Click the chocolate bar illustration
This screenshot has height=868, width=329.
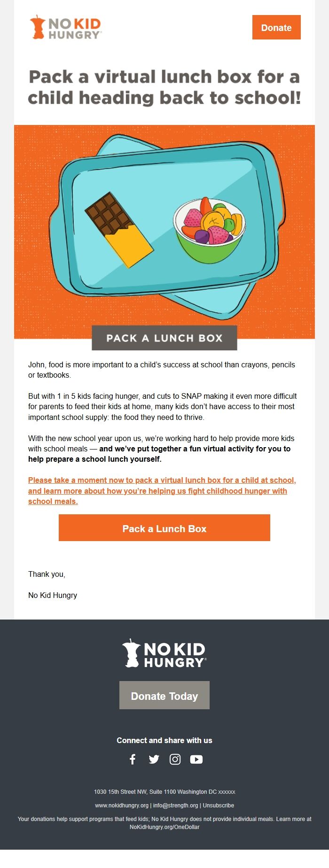click(x=118, y=229)
